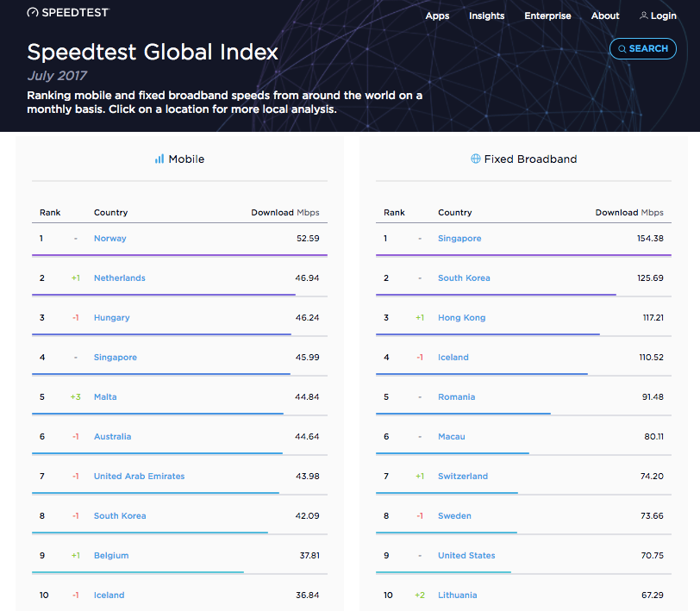Image resolution: width=700 pixels, height=611 pixels.
Task: Open Iceland in Fixed Broadband ranking
Action: coord(453,358)
